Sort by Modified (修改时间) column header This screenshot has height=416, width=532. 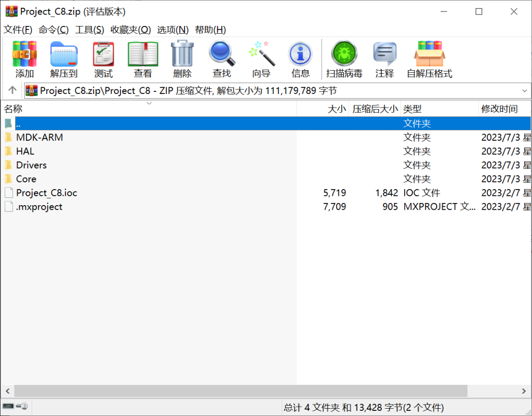coord(504,109)
